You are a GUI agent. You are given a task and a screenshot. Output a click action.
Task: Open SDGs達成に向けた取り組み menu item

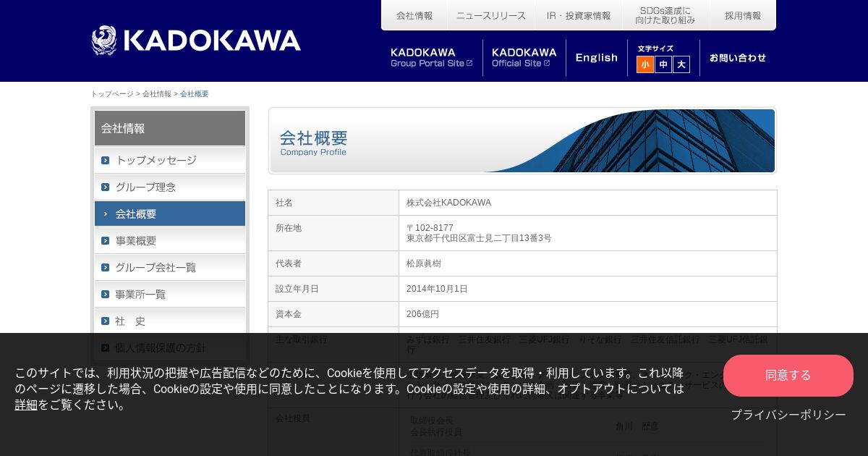coord(665,15)
